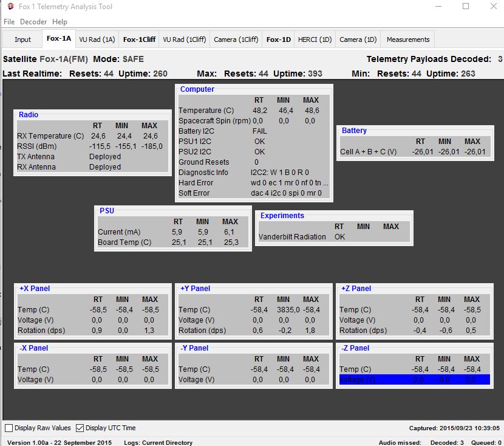Switch to the Measurements tab

pyautogui.click(x=407, y=39)
